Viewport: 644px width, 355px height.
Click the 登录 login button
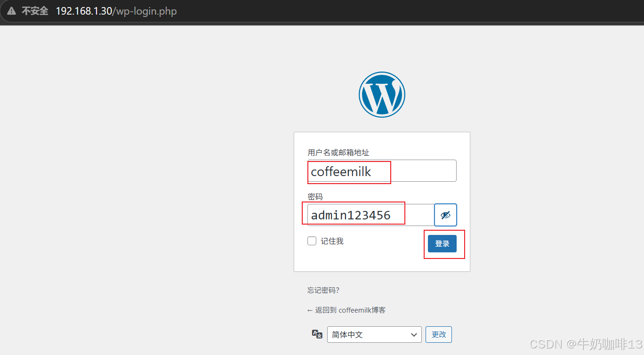click(442, 243)
